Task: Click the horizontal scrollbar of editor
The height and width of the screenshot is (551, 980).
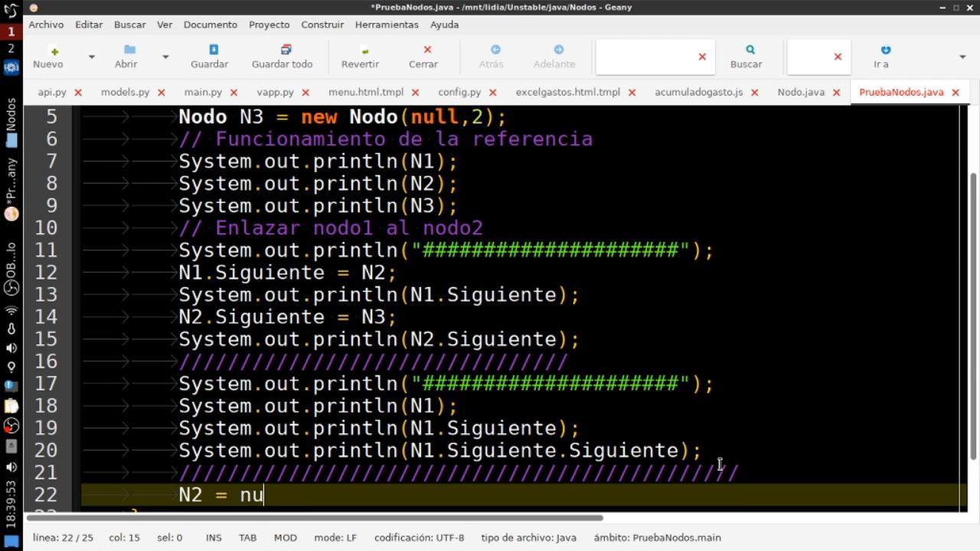Action: pos(315,517)
